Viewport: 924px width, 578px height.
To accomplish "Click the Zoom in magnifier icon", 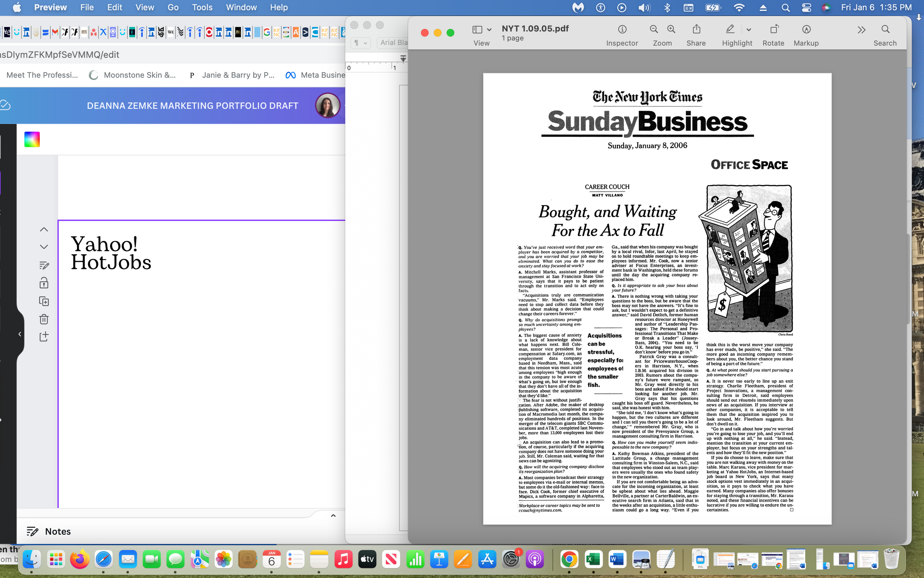I will pyautogui.click(x=671, y=29).
